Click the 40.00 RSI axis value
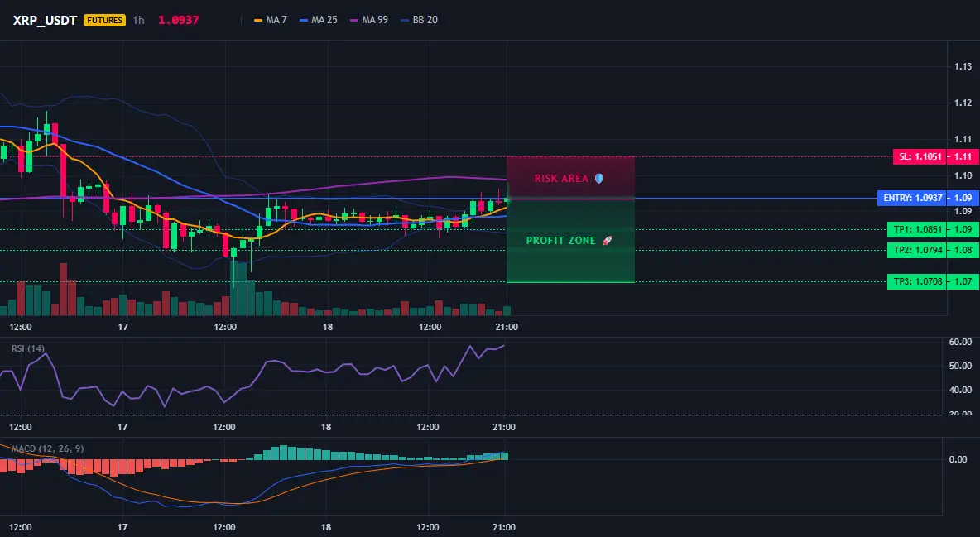The image size is (980, 537). [961, 390]
